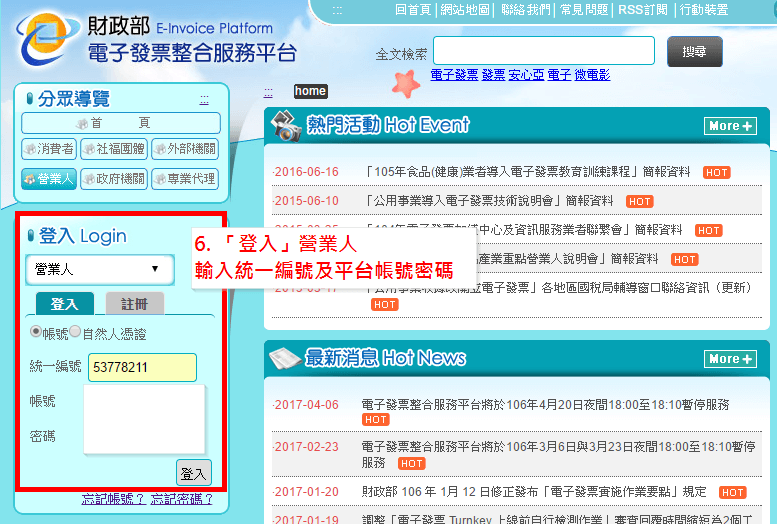Click the HOT badge on the 2017-01-20 entry
Viewport: 777px width, 524px height.
pyautogui.click(x=732, y=492)
